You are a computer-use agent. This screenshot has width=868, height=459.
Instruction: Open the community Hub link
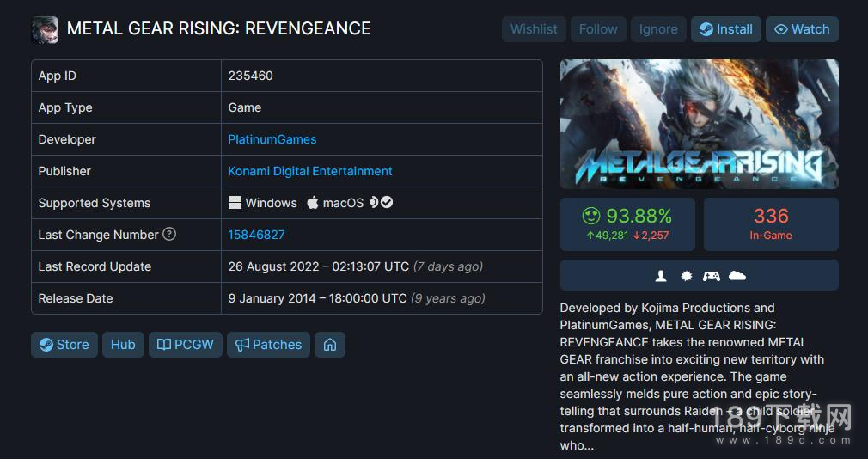[x=123, y=345]
